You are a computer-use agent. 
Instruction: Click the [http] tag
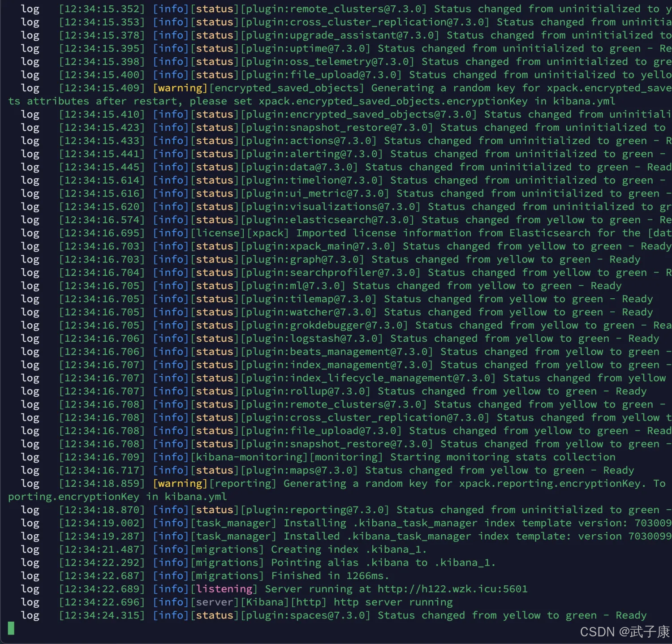click(309, 602)
